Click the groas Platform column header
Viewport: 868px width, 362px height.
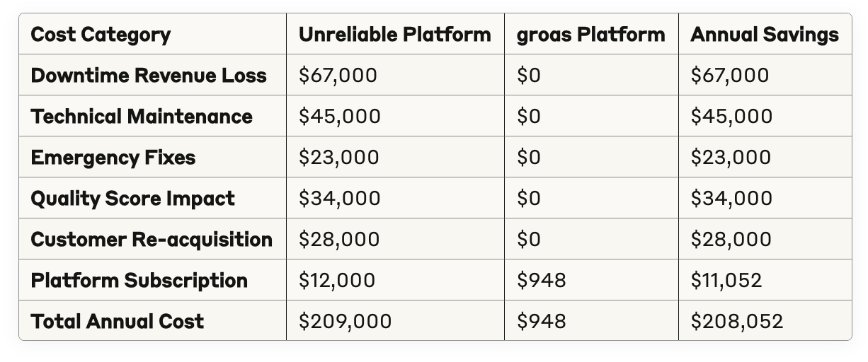(x=590, y=35)
